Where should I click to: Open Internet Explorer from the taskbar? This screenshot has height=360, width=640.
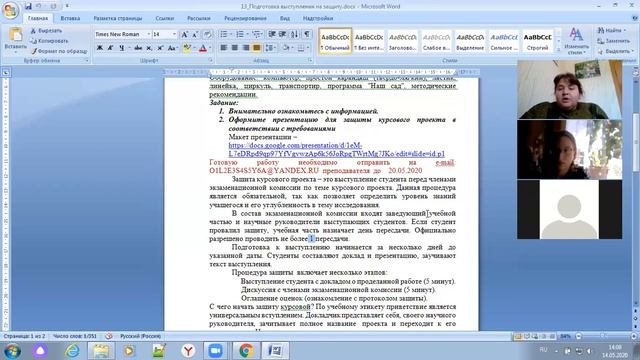coord(72,351)
